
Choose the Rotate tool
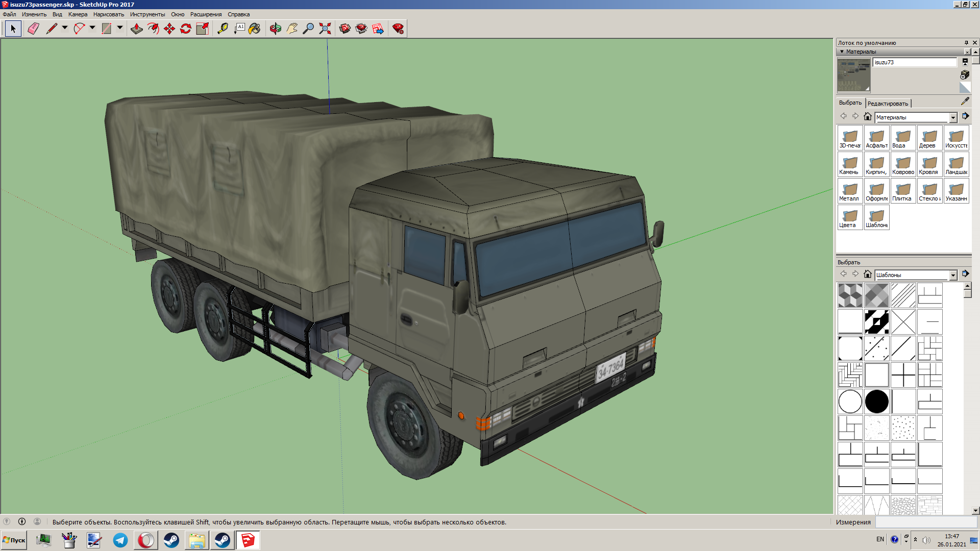[x=186, y=29]
